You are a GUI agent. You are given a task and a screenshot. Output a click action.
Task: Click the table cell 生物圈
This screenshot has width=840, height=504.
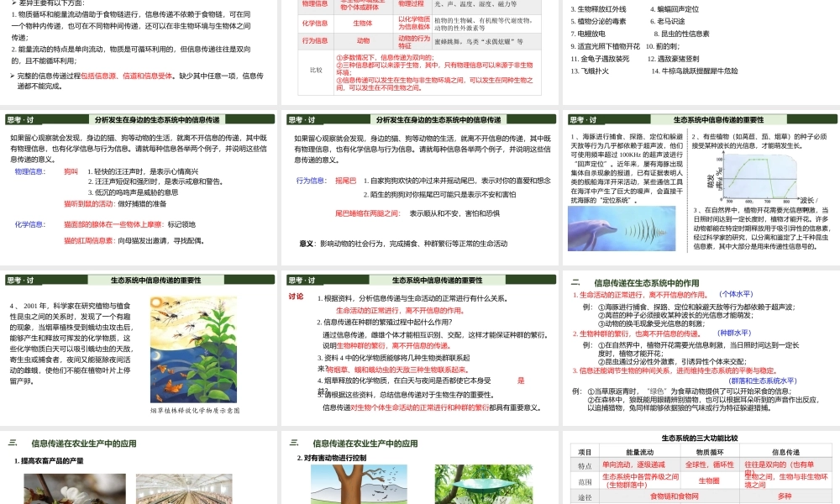[x=709, y=480]
